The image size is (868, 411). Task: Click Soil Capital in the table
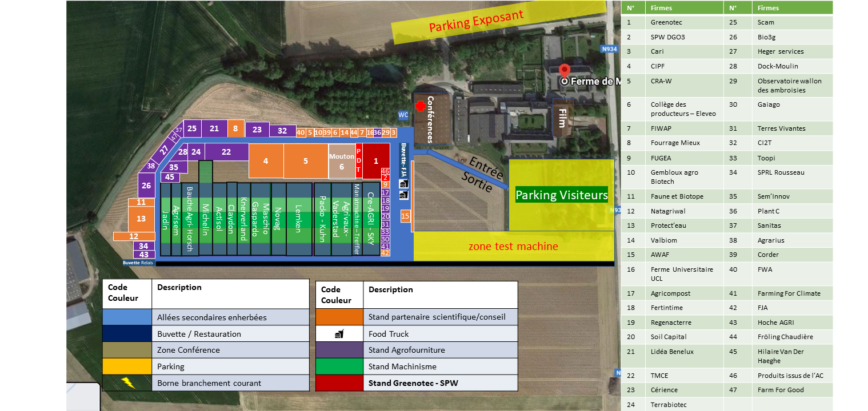coord(669,337)
